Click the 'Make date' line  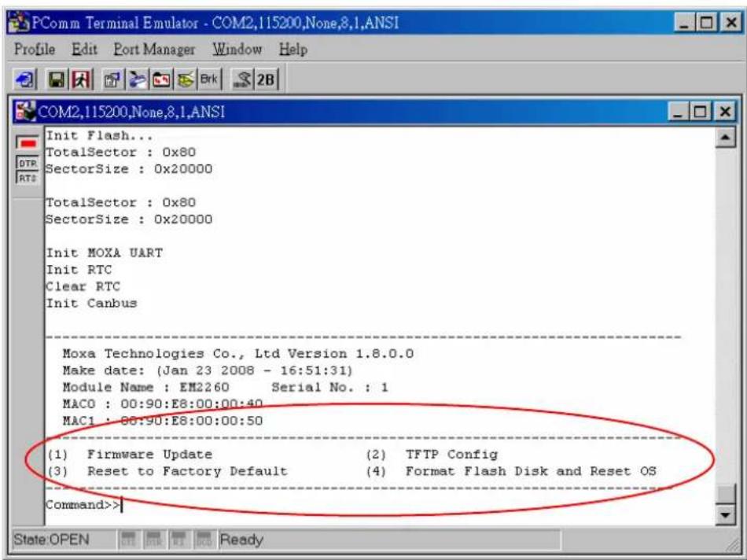click(x=208, y=370)
